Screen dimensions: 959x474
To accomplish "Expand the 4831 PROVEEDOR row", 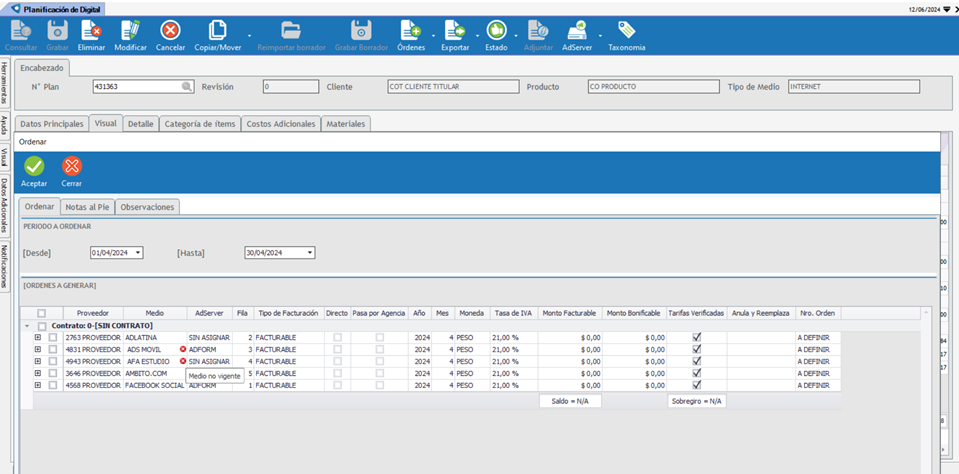I will (x=37, y=349).
